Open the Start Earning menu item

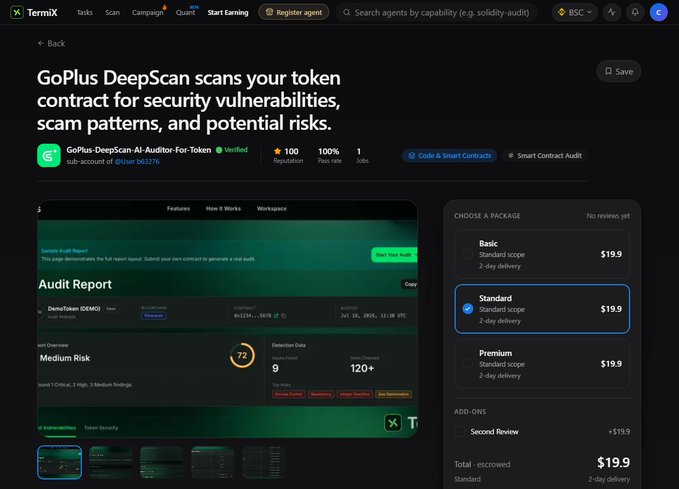tap(228, 13)
